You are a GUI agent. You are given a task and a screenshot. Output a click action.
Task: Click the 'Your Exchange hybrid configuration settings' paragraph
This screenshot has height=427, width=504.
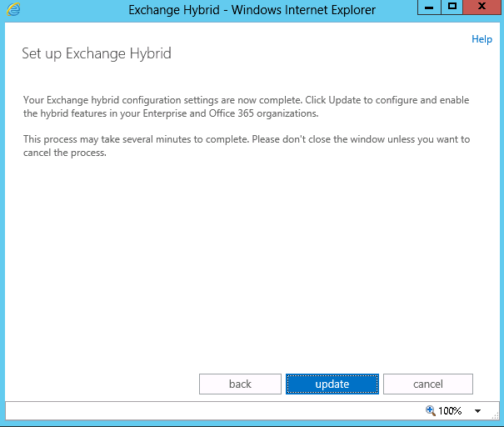point(247,107)
